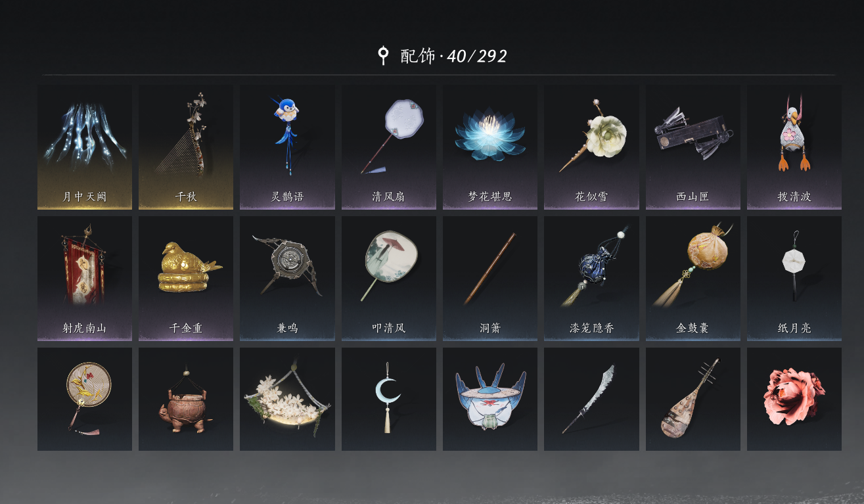864x504 pixels.
Task: Choose the 兼鸣 octagonal shield item
Action: click(x=287, y=279)
